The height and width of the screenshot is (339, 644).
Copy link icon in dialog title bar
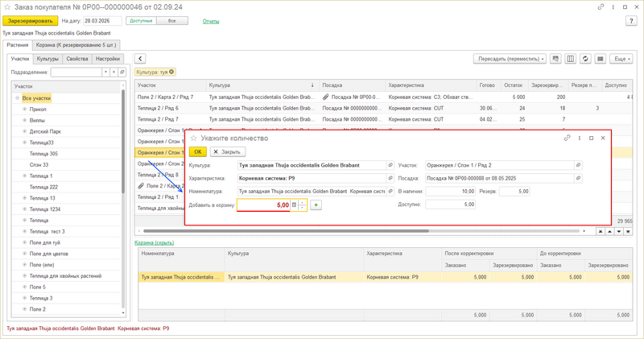point(567,138)
